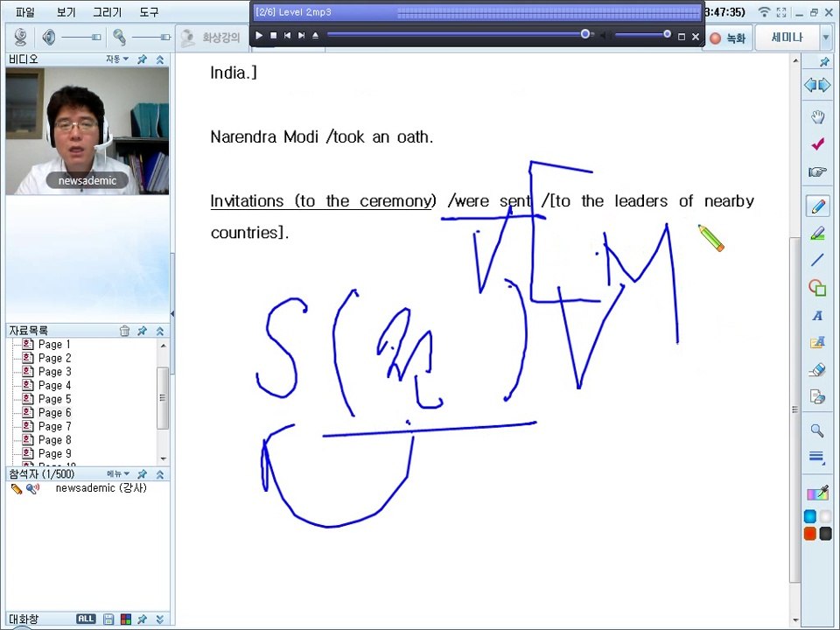Mute the speaker icon
This screenshot has width=840, height=630.
coord(49,38)
